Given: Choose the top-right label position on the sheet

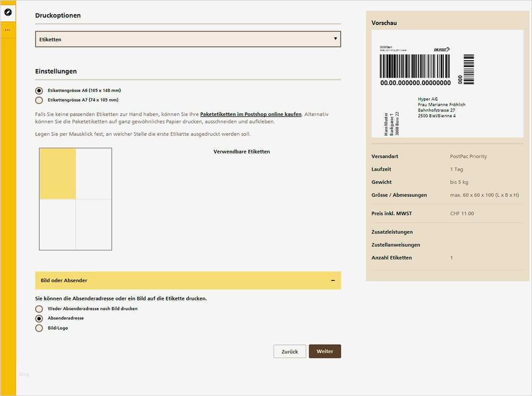Looking at the screenshot, I should (94, 174).
